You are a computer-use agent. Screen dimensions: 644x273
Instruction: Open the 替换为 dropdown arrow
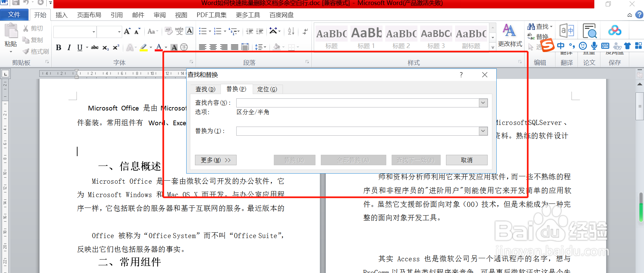coord(483,131)
